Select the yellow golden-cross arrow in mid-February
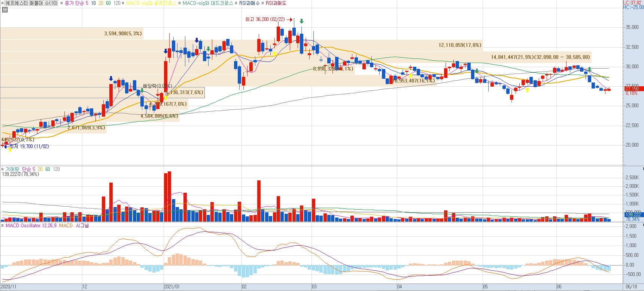 (x=274, y=54)
